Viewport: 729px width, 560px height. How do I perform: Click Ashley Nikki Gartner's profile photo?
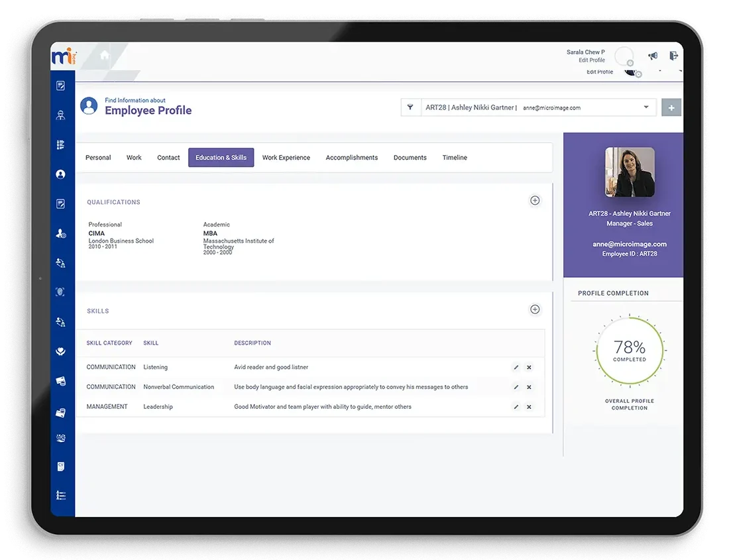click(629, 171)
